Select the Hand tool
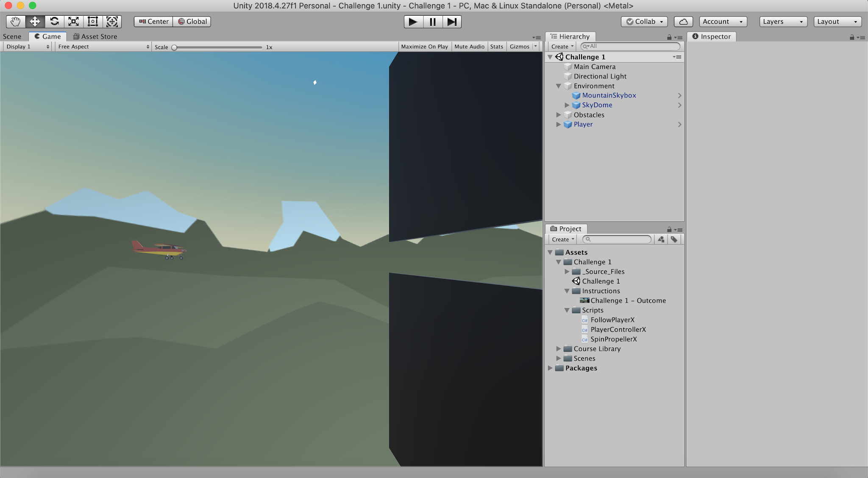Screen dimensions: 868x478 pos(16,22)
